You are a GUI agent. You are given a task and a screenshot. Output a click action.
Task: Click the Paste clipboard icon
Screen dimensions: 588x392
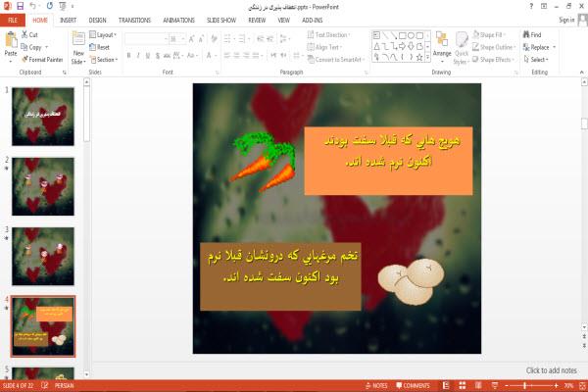click(x=11, y=39)
